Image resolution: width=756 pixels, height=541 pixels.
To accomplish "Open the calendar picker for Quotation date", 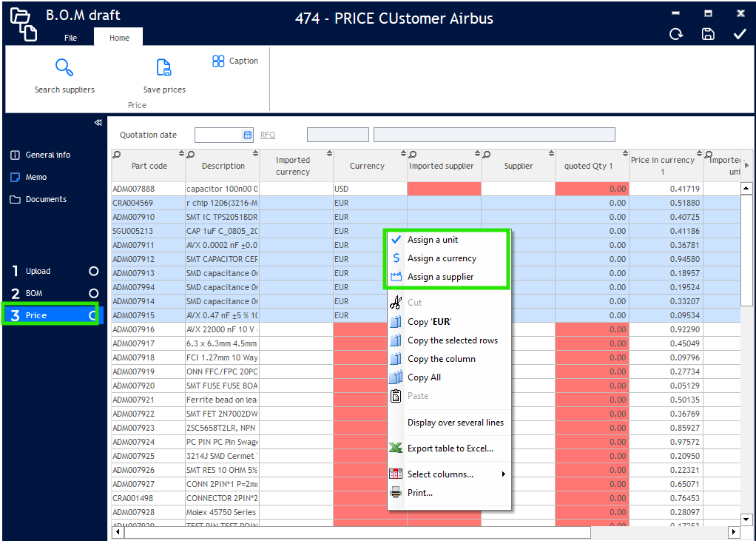I will (x=248, y=135).
